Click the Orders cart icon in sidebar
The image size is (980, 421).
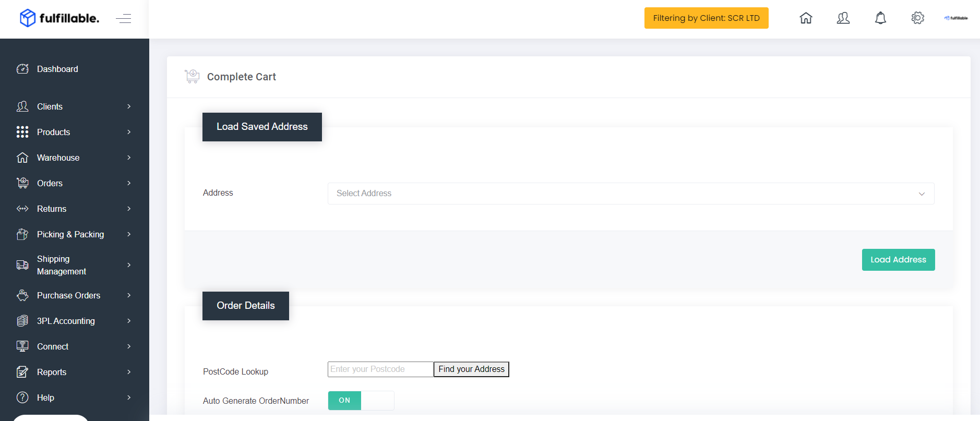22,183
